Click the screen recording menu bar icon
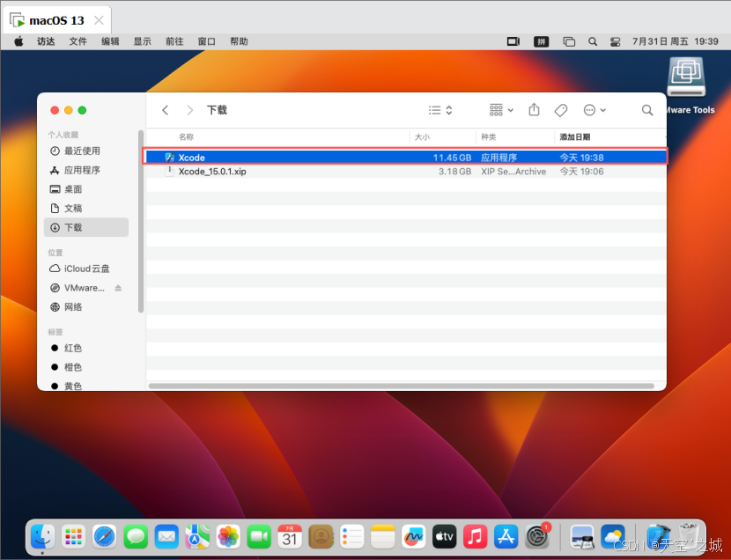This screenshot has width=731, height=560. coord(513,41)
